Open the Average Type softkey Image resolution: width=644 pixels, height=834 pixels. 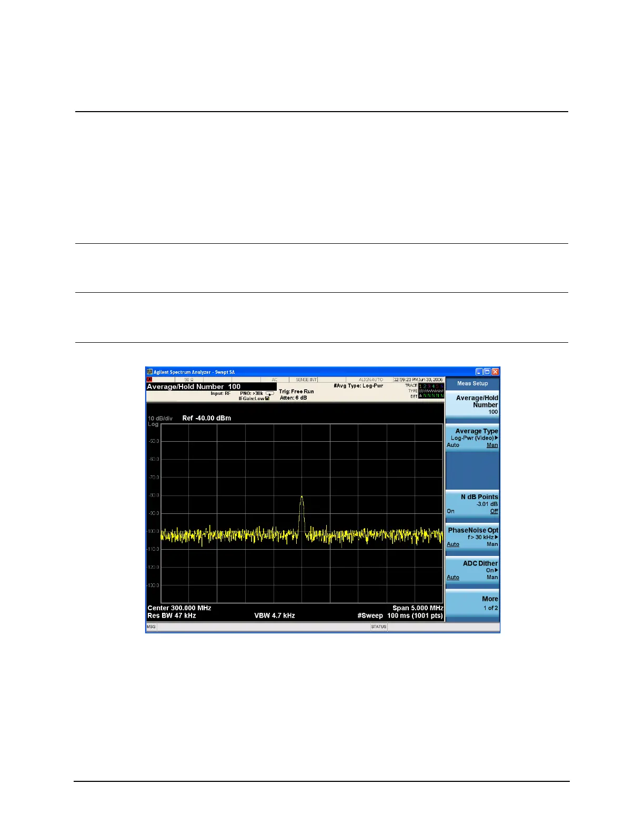[472, 438]
